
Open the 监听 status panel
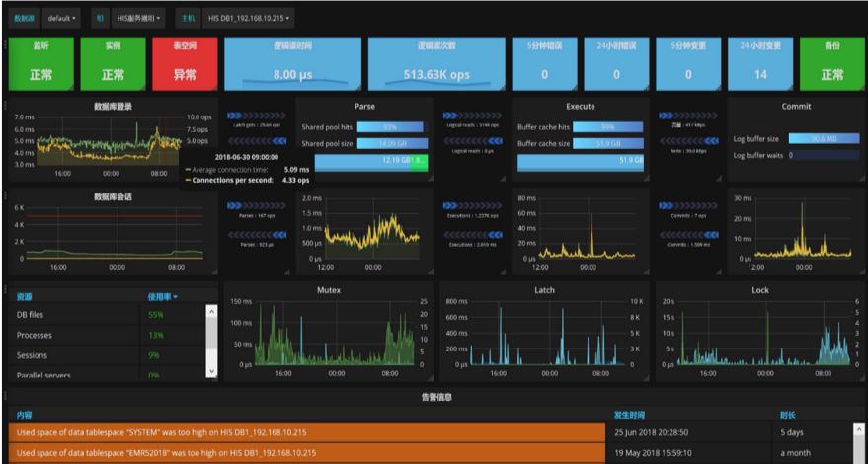[x=40, y=63]
